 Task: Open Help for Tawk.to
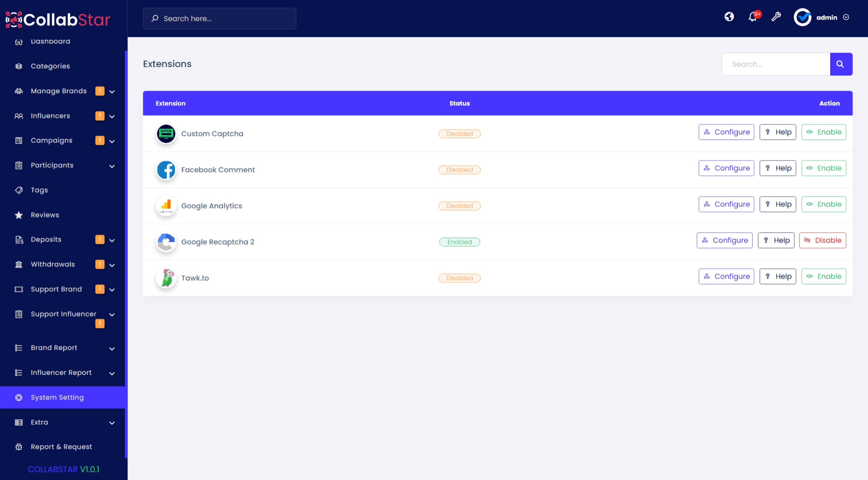[x=778, y=276]
